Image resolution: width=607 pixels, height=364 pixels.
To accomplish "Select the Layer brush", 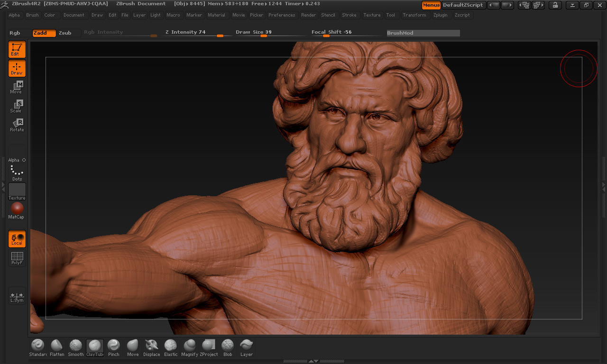I will (x=247, y=348).
